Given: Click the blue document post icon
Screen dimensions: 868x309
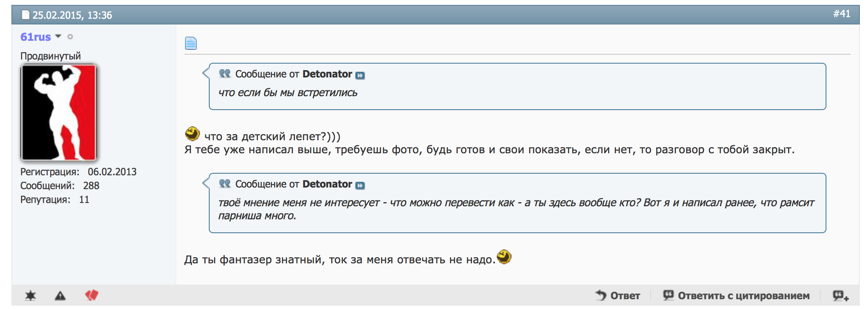Looking at the screenshot, I should click(190, 43).
